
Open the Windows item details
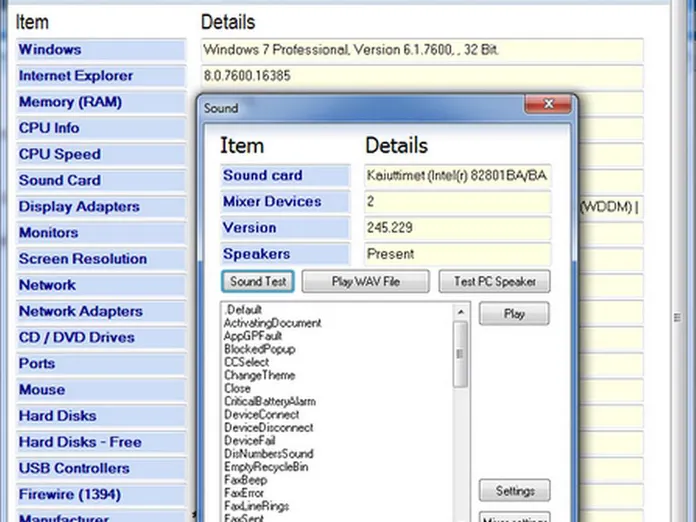point(50,50)
